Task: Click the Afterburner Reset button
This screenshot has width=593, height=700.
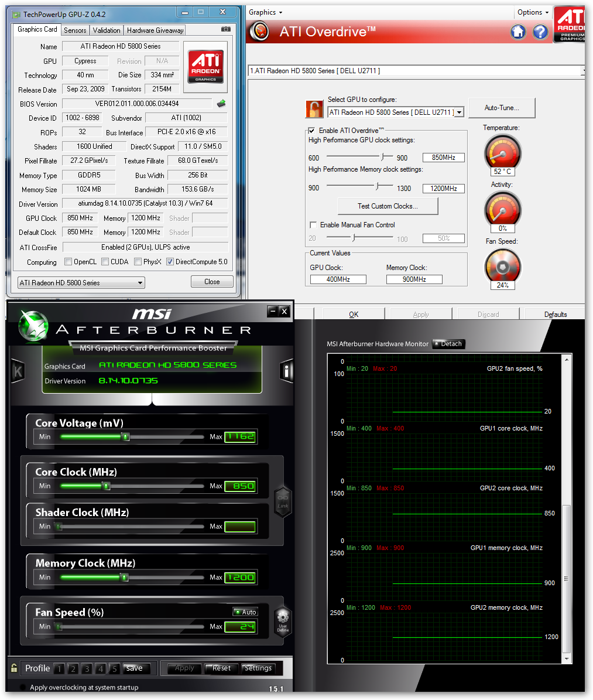Action: 221,668
